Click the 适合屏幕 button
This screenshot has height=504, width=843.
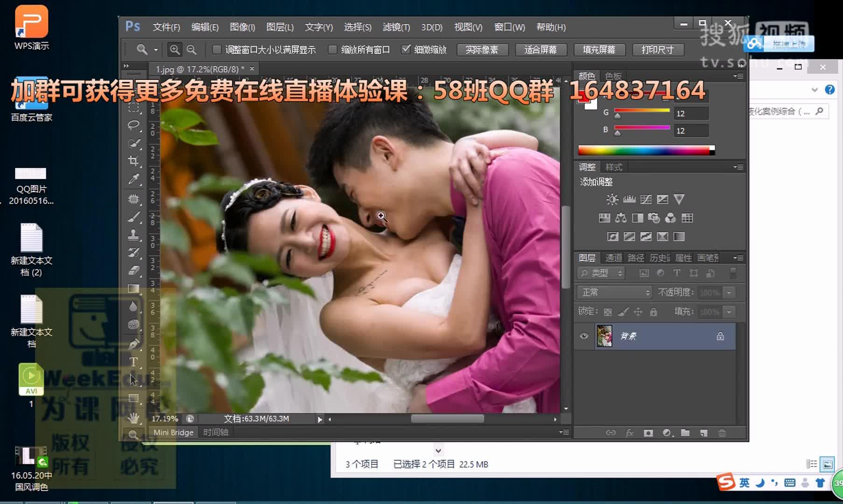pos(541,49)
